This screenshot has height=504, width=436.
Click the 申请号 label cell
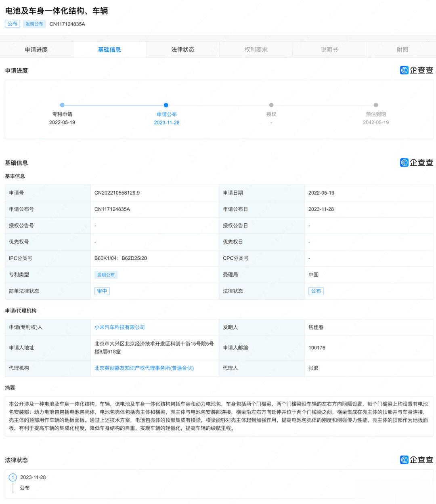(48, 193)
